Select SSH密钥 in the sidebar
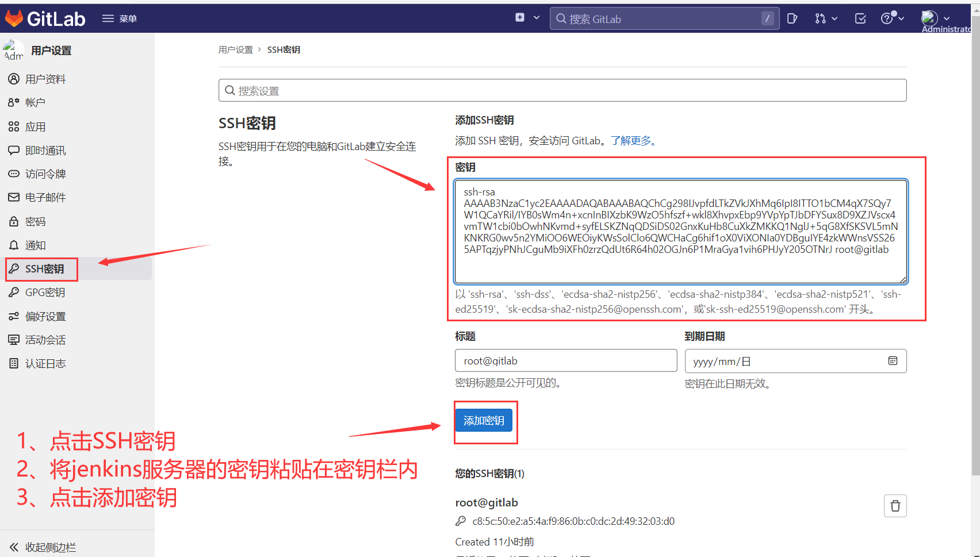 point(44,268)
